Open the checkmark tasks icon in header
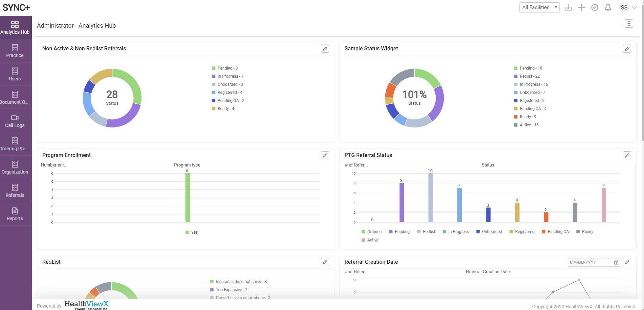Image resolution: width=644 pixels, height=310 pixels. (595, 7)
